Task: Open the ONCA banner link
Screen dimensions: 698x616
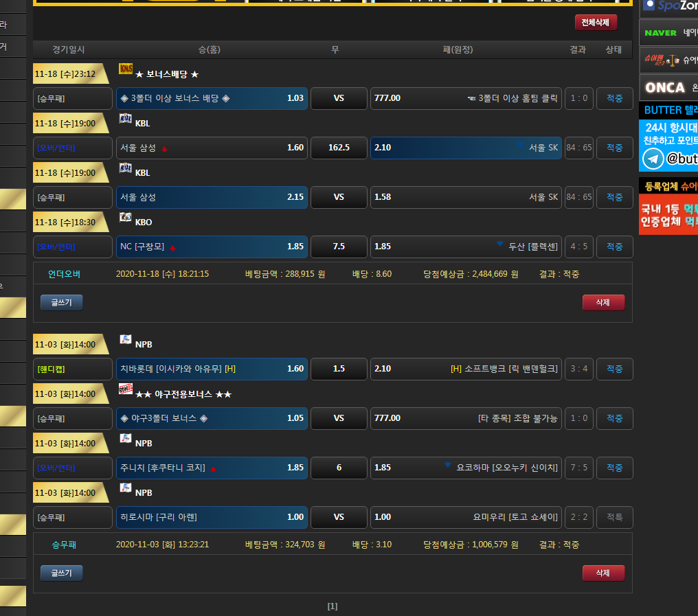Action: pyautogui.click(x=668, y=87)
